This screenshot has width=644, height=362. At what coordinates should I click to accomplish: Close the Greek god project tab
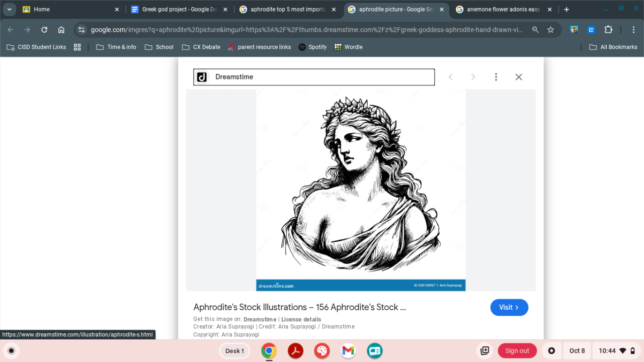pyautogui.click(x=225, y=10)
